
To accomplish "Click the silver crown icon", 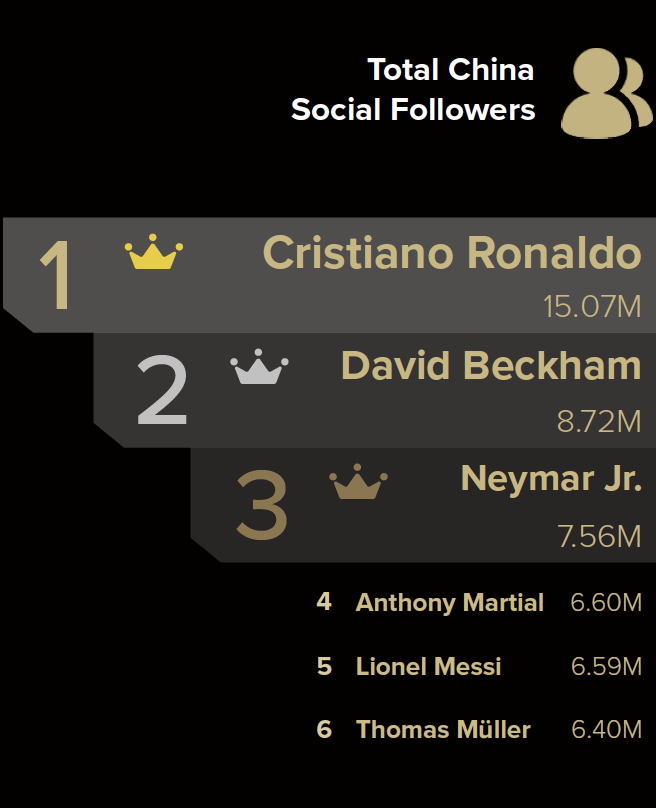I will click(x=259, y=366).
